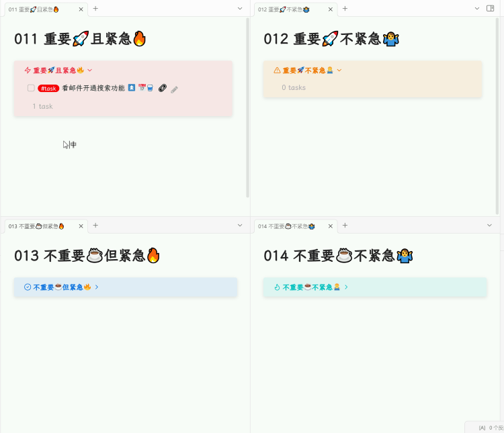The height and width of the screenshot is (433, 504).
Task: Click the pencil edit icon on task
Action: pos(174,89)
